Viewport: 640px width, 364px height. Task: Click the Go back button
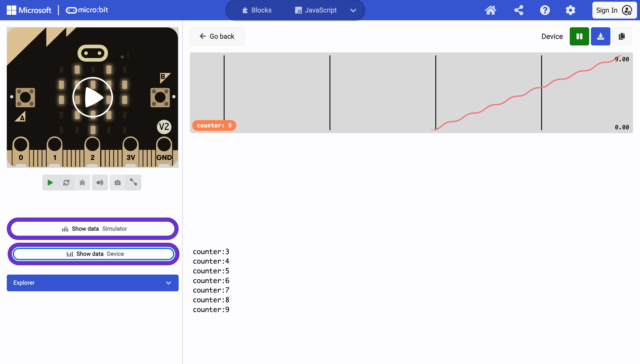(217, 36)
